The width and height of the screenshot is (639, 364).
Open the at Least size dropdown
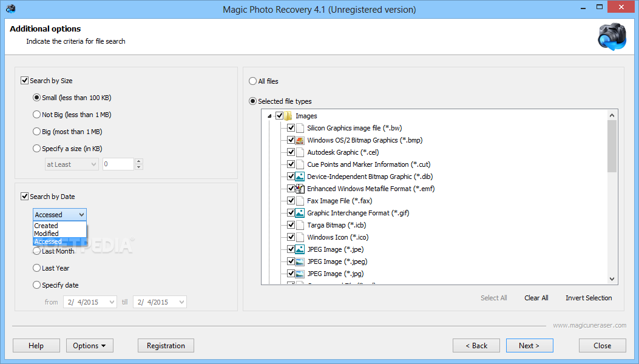coord(72,164)
